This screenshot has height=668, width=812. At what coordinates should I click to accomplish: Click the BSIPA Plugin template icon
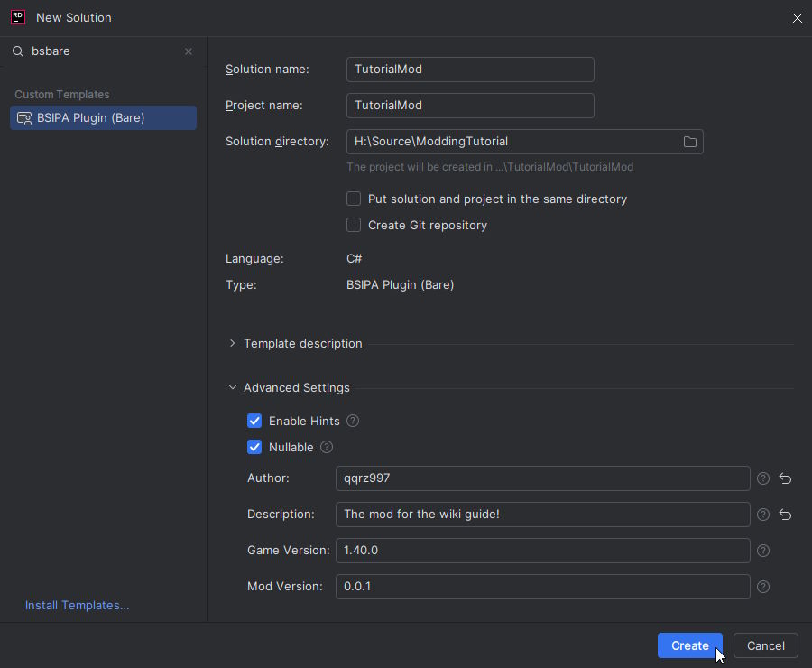click(24, 117)
